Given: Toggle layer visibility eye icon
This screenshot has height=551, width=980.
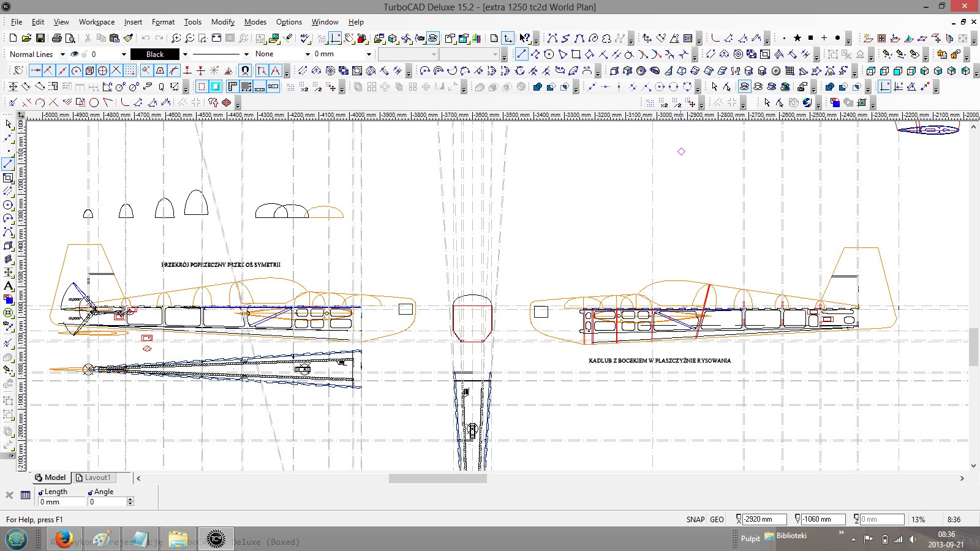Looking at the screenshot, I should point(75,54).
